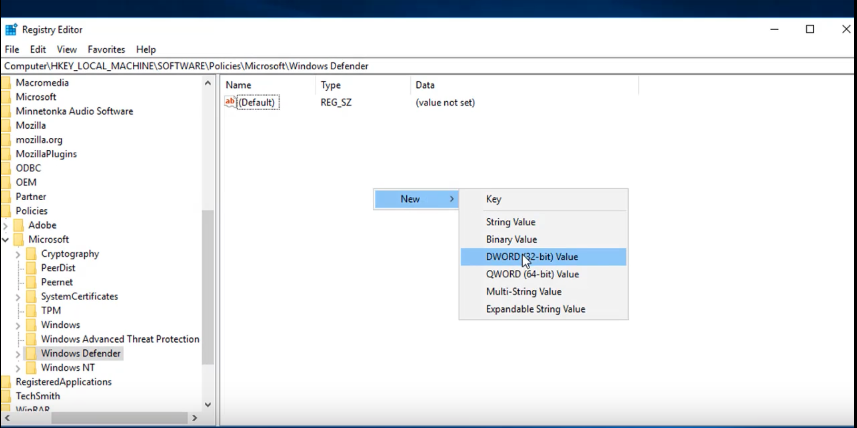The image size is (857, 428).
Task: Select the Partner key
Action: pyautogui.click(x=31, y=197)
